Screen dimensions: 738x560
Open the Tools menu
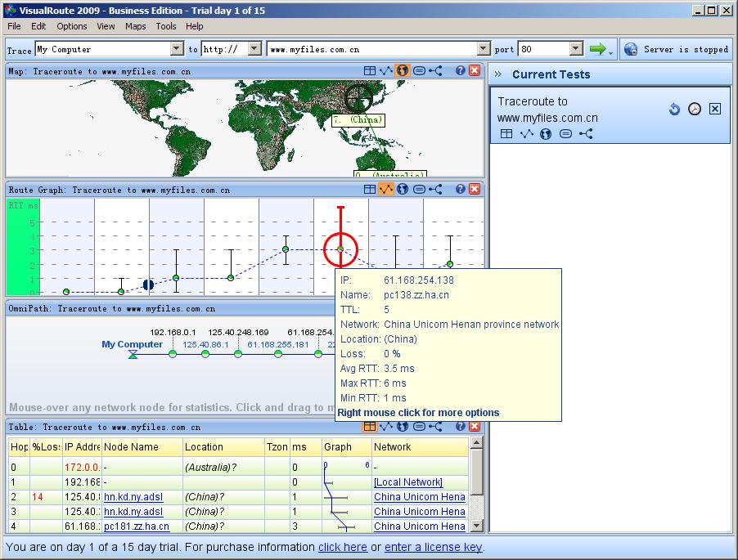click(x=166, y=26)
